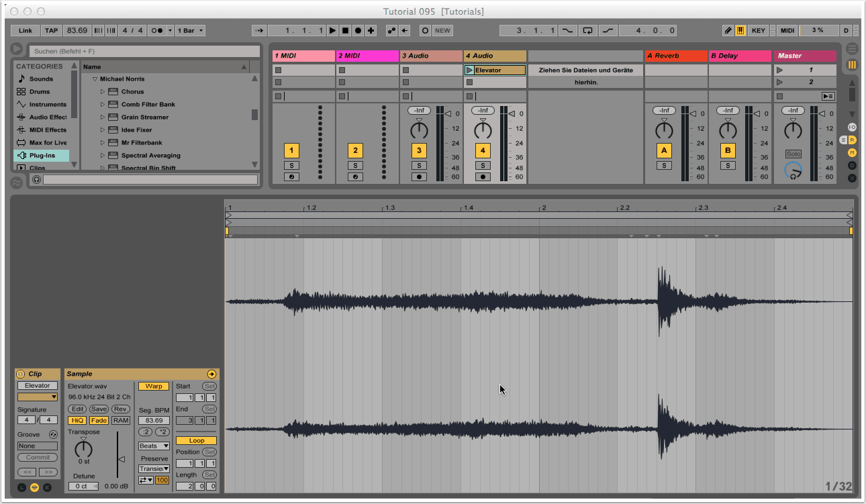Open the Beats warp mode dropdown
This screenshot has height=504, width=866.
pos(153,446)
